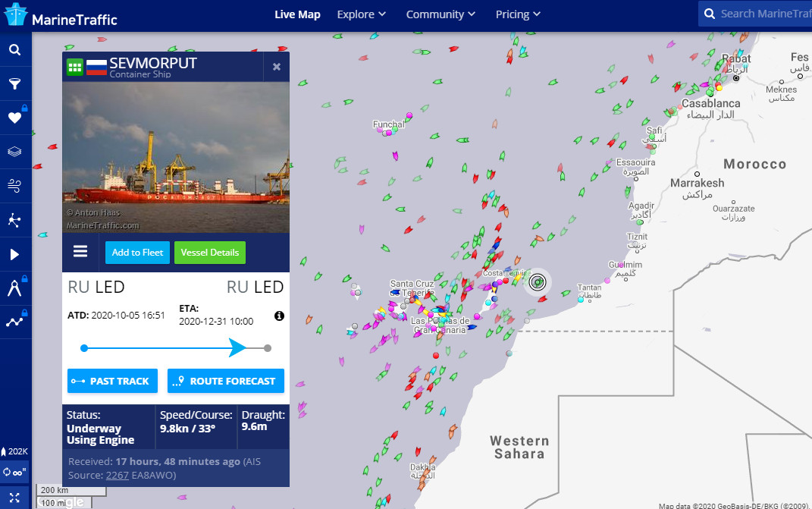Screen dimensions: 812x509
Task: Click the voyage destination end dot
Action: [x=267, y=348]
